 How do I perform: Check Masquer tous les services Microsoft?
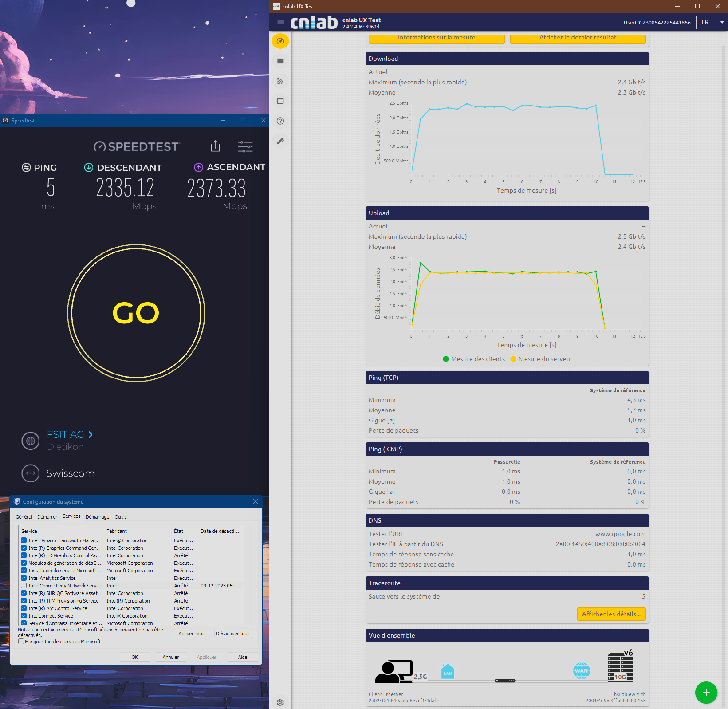point(21,642)
